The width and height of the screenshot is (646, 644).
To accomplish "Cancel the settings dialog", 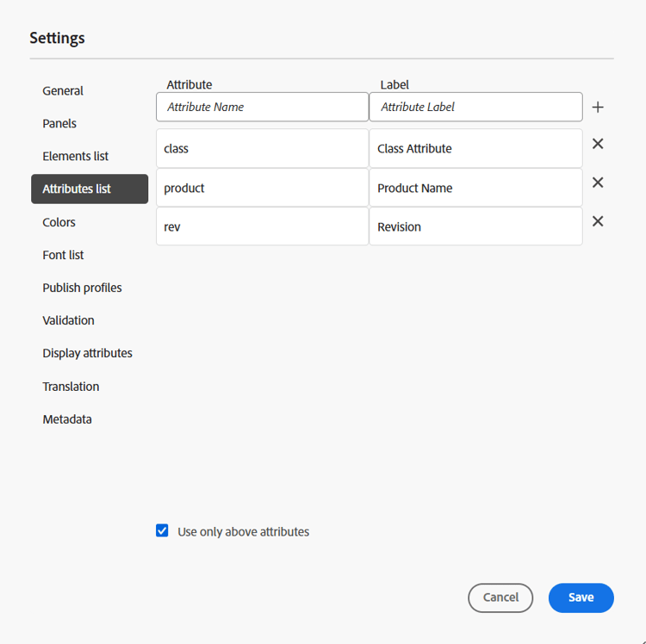I will click(x=500, y=598).
